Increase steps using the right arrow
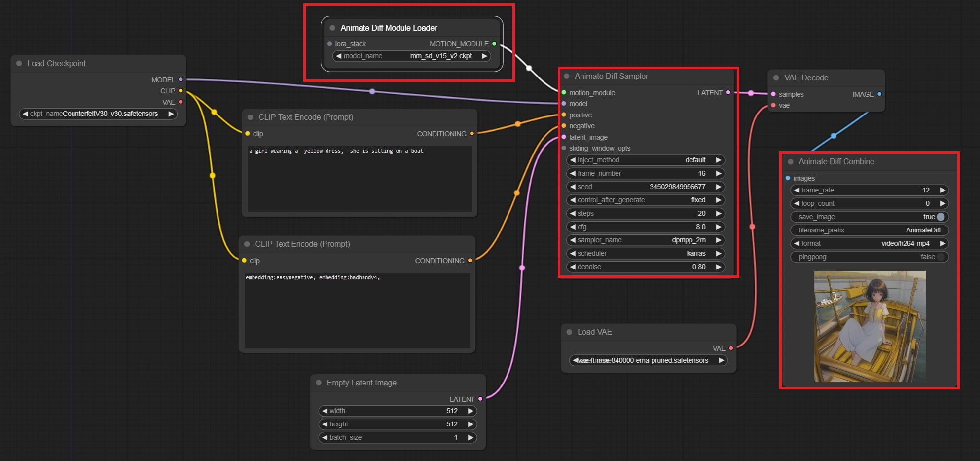This screenshot has height=461, width=980. [719, 213]
